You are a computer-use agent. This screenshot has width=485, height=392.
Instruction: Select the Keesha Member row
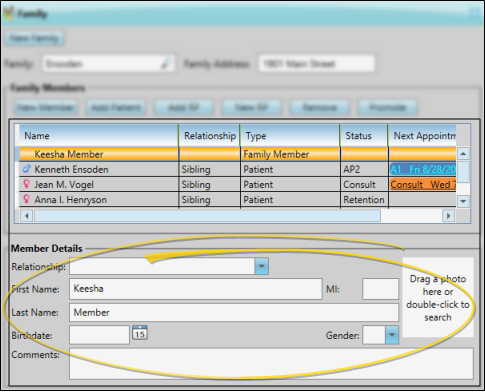pos(238,154)
